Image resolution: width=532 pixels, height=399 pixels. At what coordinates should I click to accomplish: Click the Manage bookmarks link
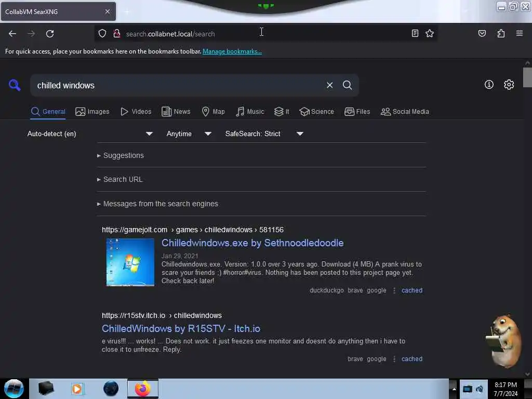pos(232,51)
